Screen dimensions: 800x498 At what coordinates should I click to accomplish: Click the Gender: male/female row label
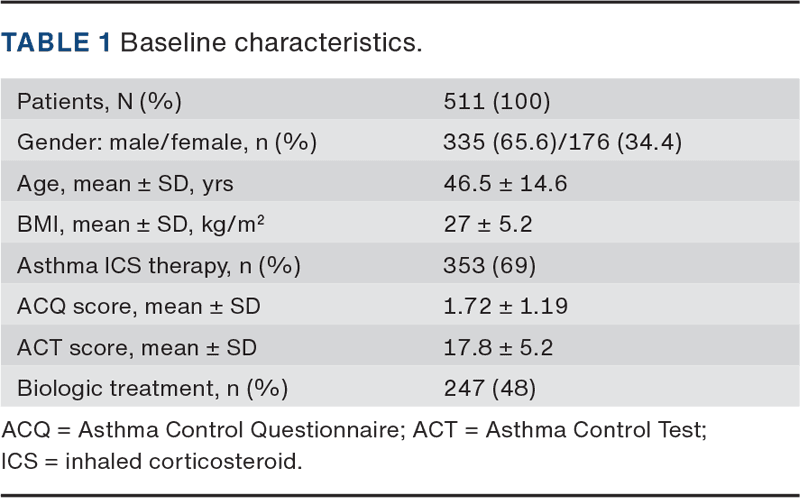167,142
